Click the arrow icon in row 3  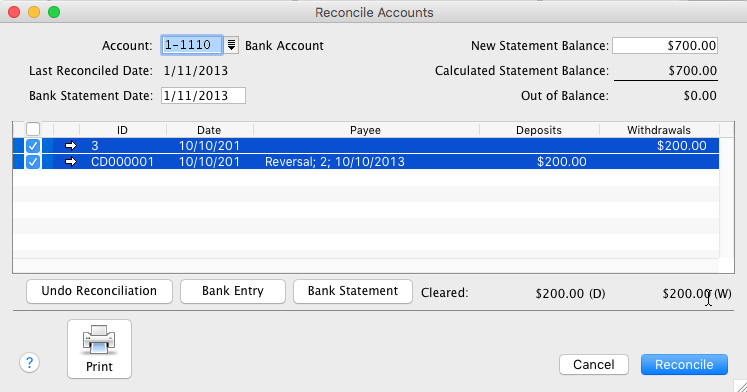tap(71, 146)
